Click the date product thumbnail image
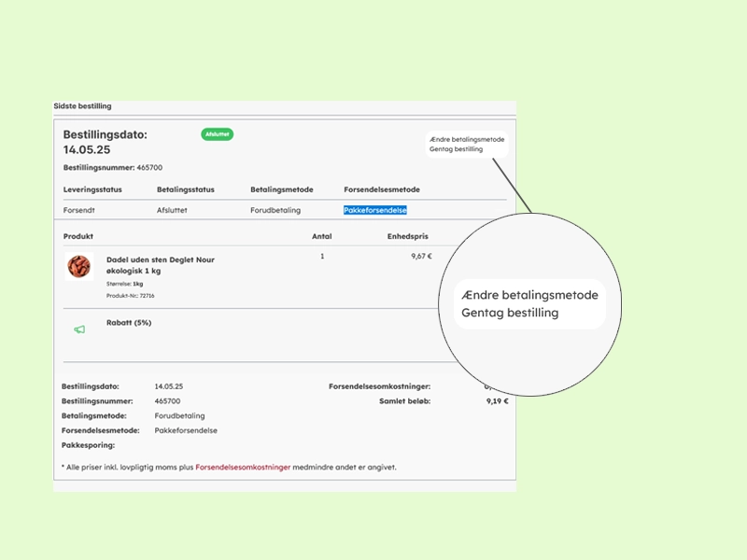Screen dimensions: 747x560 click(79, 266)
